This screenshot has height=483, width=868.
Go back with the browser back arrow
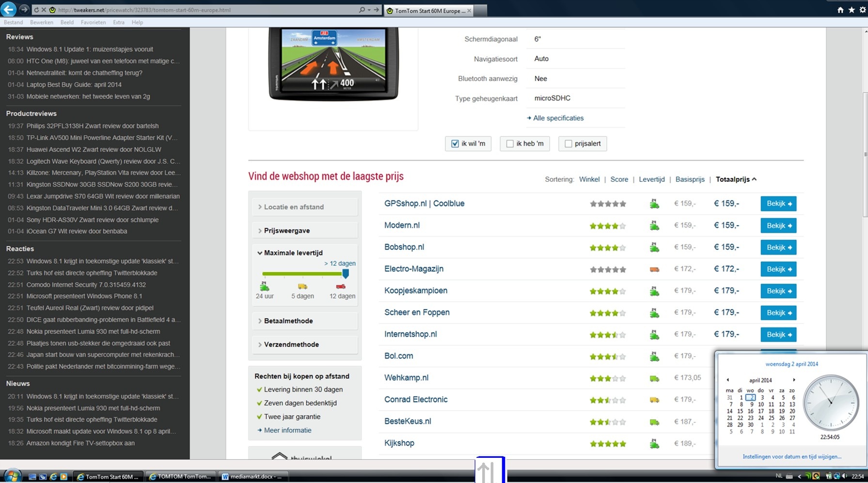pos(9,9)
